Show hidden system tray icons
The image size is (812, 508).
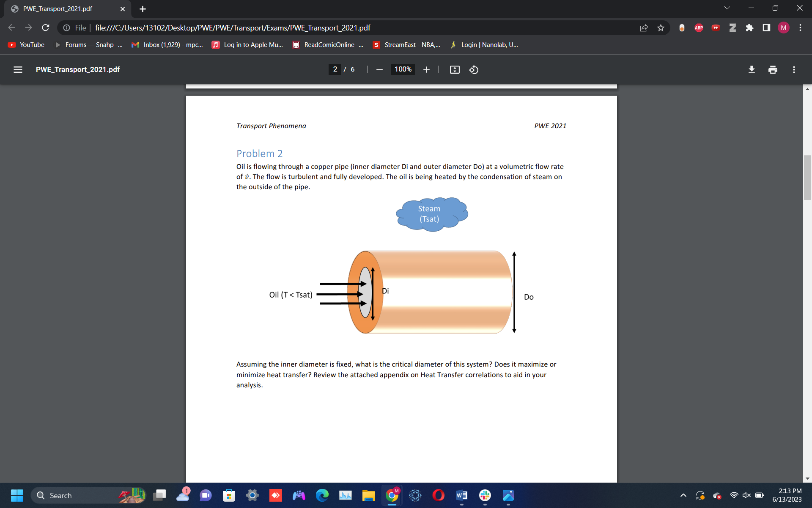683,495
